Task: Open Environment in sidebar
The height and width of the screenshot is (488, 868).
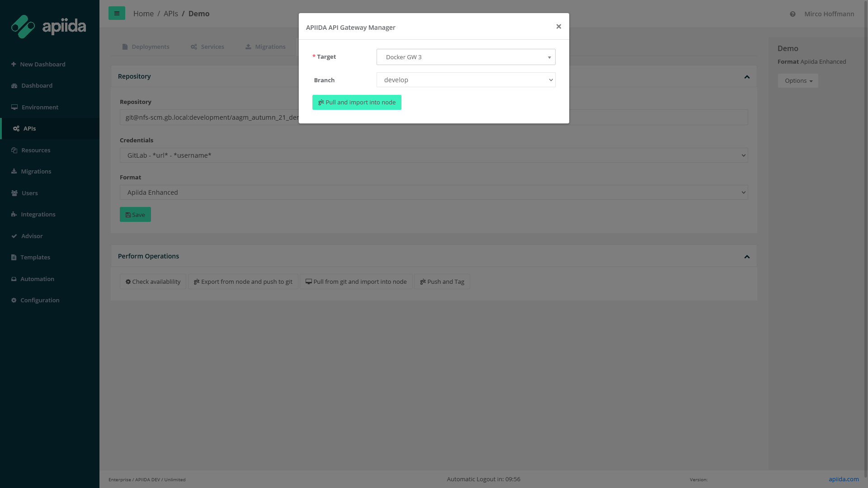Action: pyautogui.click(x=50, y=107)
